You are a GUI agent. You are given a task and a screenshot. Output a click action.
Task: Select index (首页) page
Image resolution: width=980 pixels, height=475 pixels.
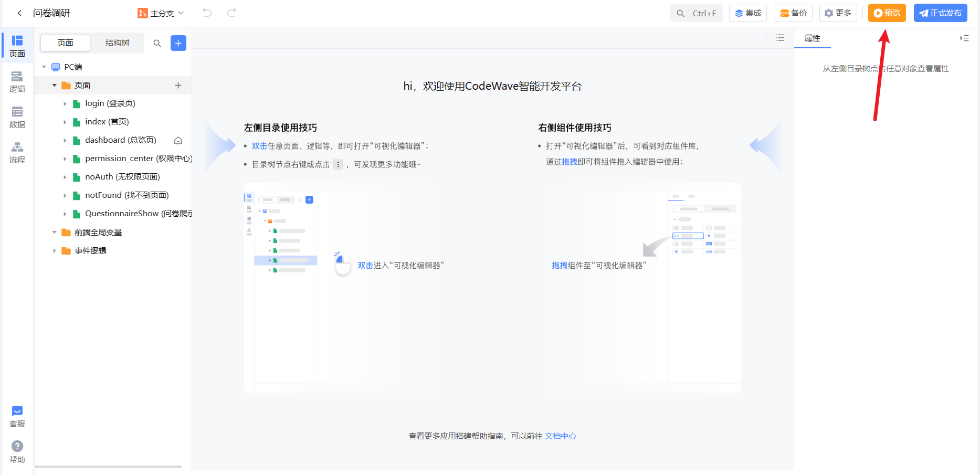pos(107,122)
